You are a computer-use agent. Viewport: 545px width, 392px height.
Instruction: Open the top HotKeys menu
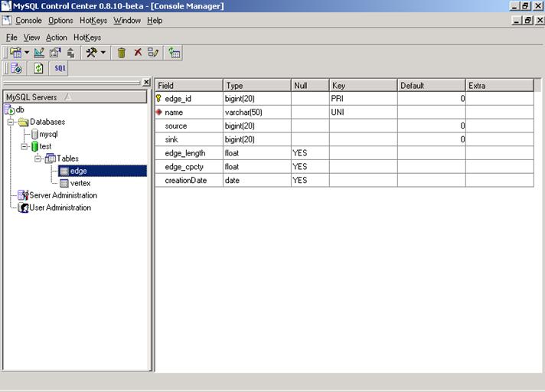coord(93,21)
